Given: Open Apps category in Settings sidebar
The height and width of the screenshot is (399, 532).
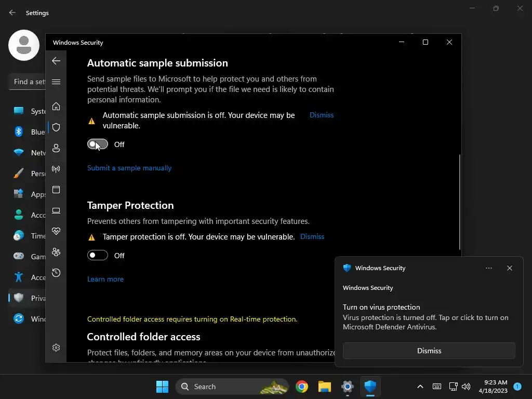Looking at the screenshot, I should pyautogui.click(x=28, y=194).
